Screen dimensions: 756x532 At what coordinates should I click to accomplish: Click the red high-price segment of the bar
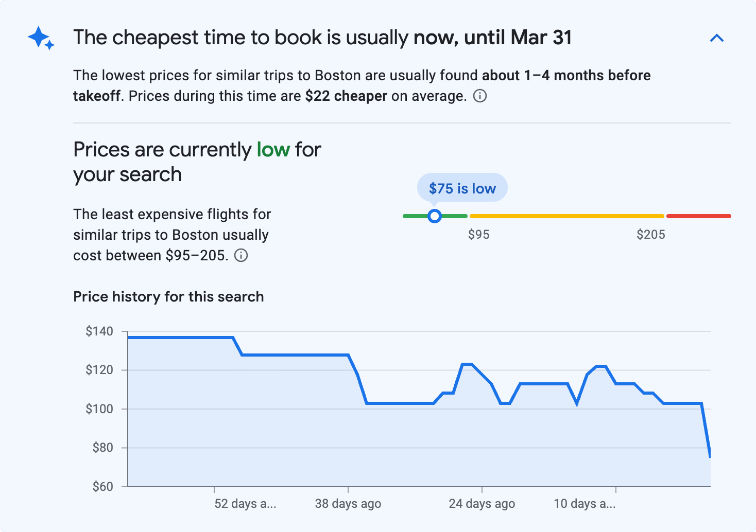pyautogui.click(x=698, y=216)
